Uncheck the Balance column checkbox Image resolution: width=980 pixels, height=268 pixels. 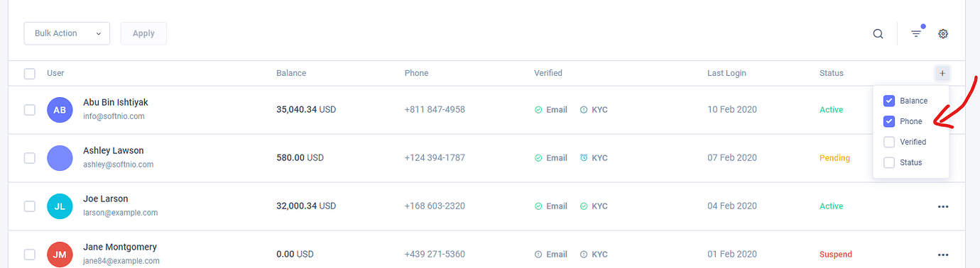(889, 101)
